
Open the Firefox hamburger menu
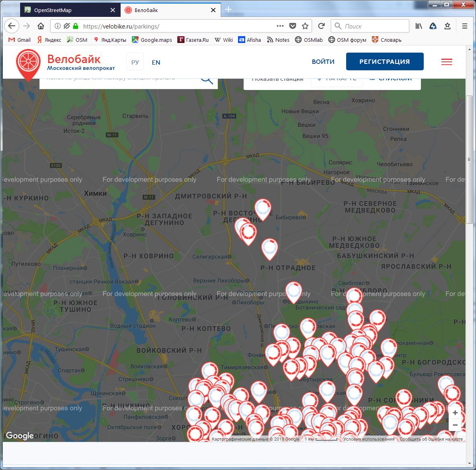[464, 26]
